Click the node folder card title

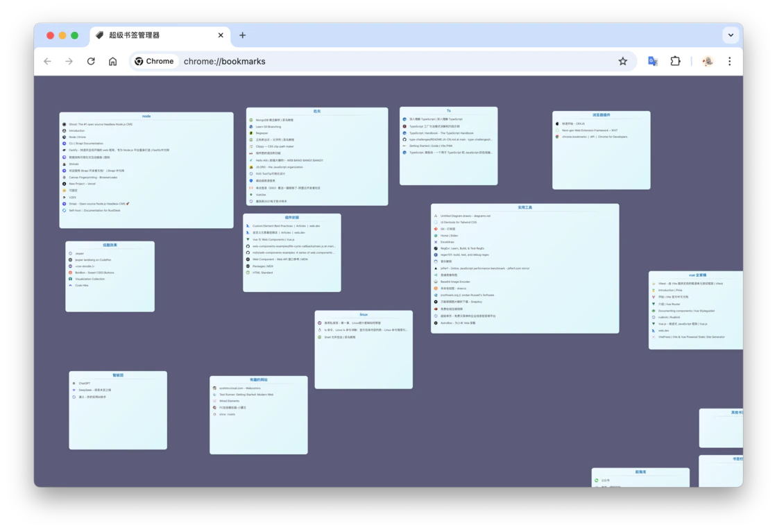tap(146, 117)
